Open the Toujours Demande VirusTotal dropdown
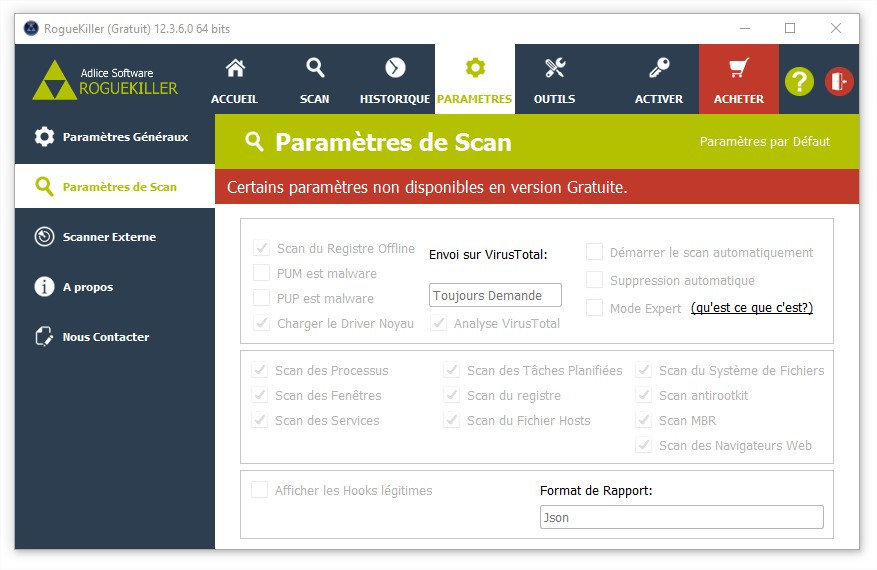 pos(495,295)
